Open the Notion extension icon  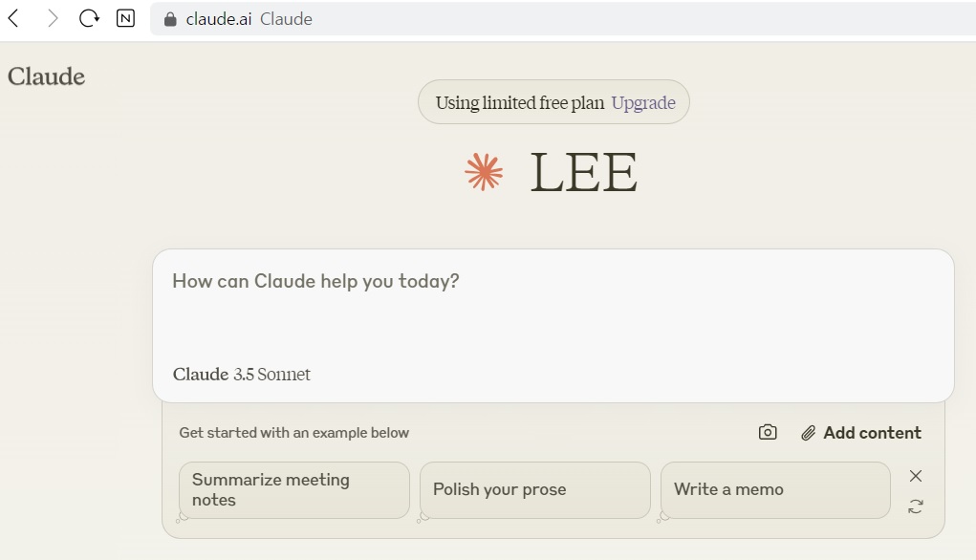pos(126,19)
